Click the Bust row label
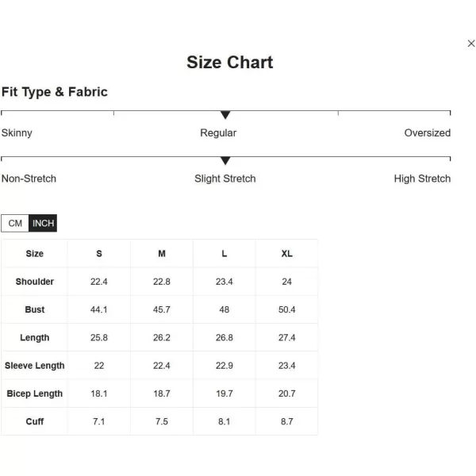The height and width of the screenshot is (476, 476). (35, 309)
